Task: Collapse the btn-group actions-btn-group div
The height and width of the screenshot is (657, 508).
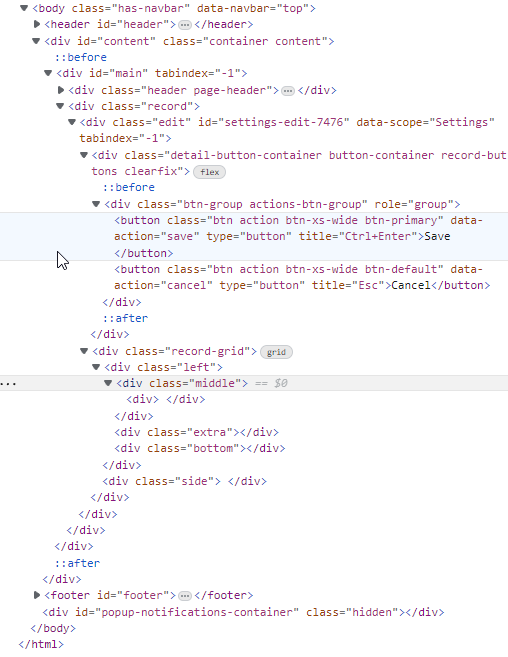Action: [x=96, y=204]
